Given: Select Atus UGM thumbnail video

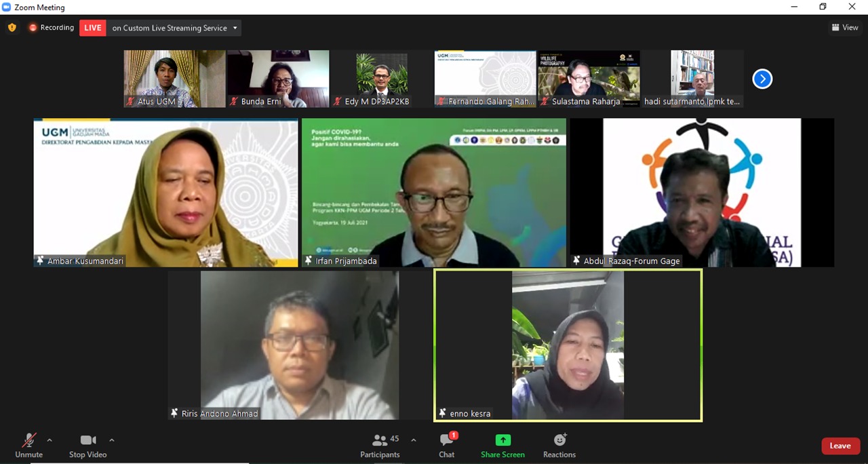Looking at the screenshot, I should click(175, 79).
